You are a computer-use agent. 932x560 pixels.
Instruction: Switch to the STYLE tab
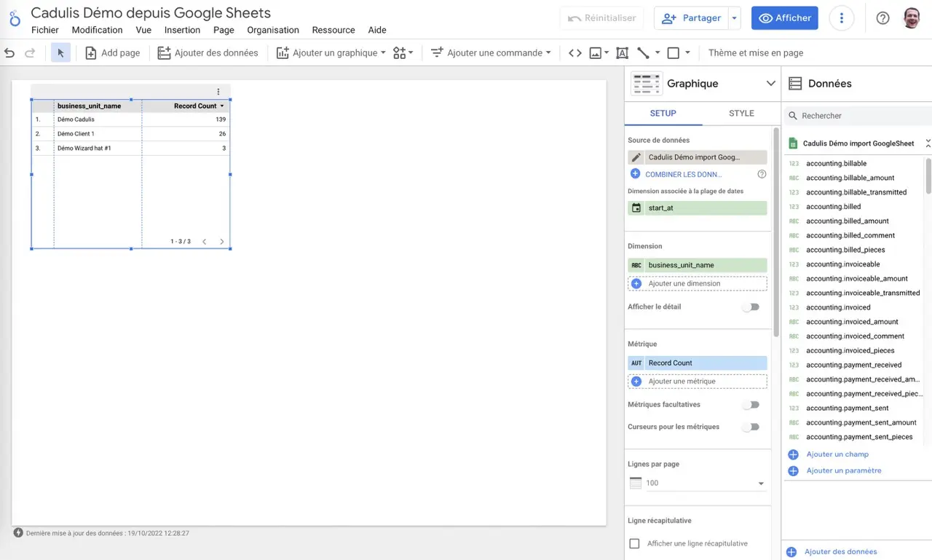[741, 114]
